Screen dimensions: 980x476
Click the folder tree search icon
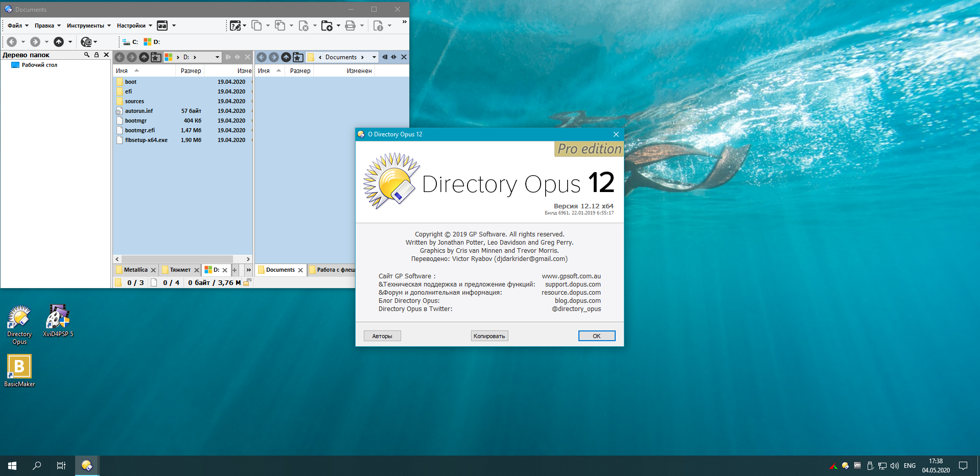(x=87, y=55)
